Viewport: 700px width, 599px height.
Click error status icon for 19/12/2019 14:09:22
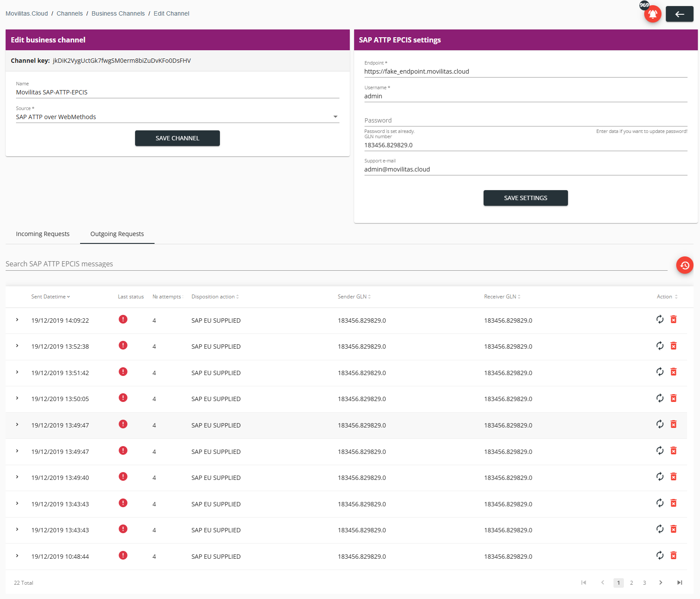[x=123, y=319]
